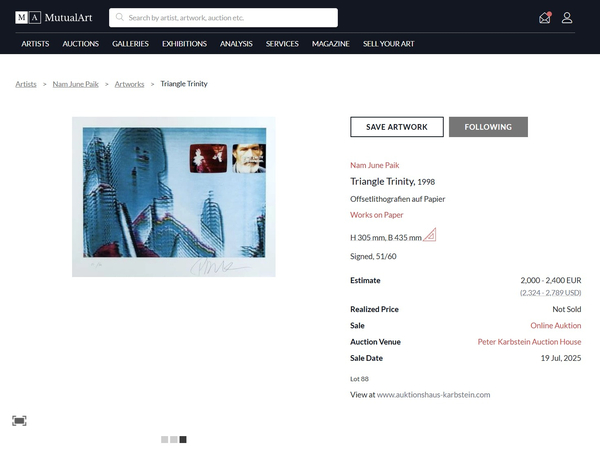Visit the Peter Karbstein Auction House link
Screen dimensions: 600x454
click(x=529, y=342)
